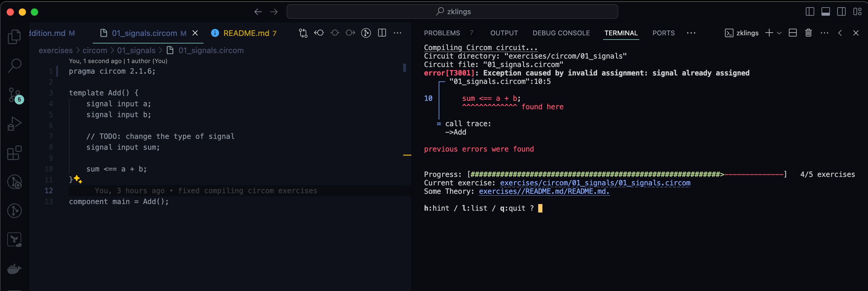
Task: Open the Search view in activity bar
Action: coord(14,66)
